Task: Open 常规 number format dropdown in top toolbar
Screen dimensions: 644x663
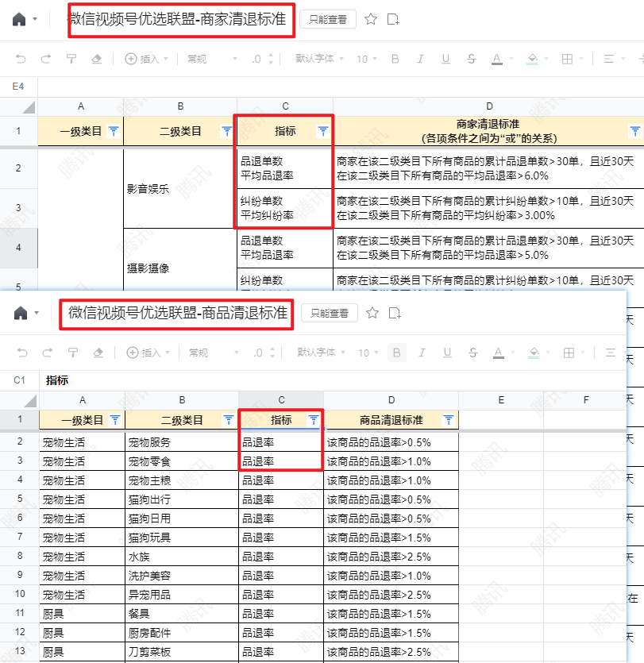Action: point(212,59)
